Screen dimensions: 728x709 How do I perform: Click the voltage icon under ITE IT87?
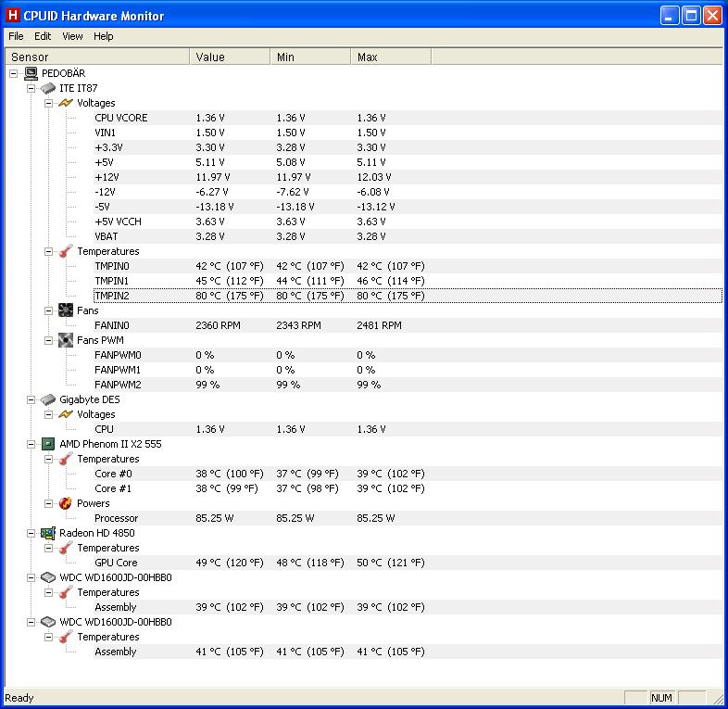(66, 103)
